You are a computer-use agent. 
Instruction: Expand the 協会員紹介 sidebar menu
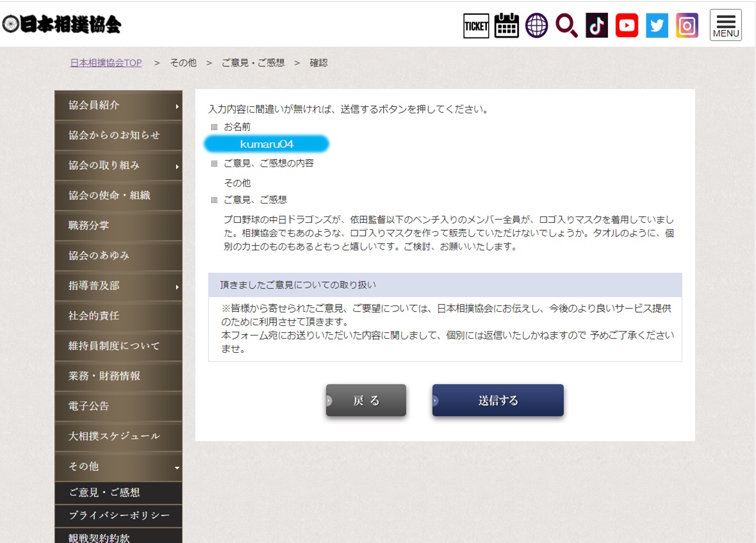coord(119,106)
